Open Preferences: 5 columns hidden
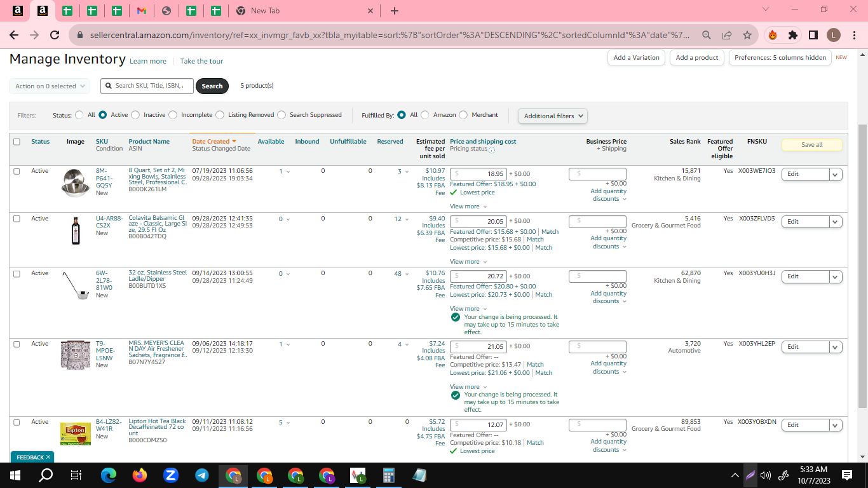Viewport: 868px width, 488px height. click(x=780, y=57)
